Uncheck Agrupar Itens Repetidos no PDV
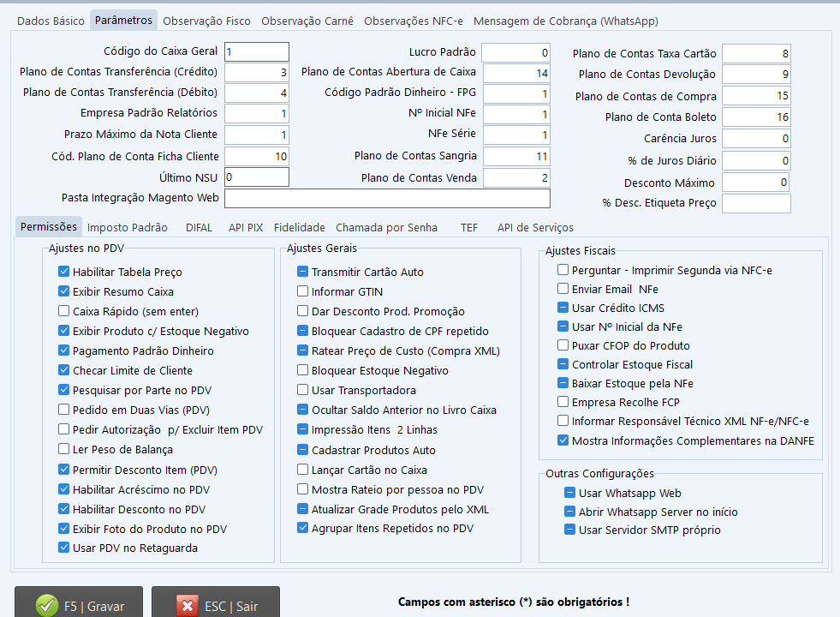Image resolution: width=840 pixels, height=617 pixels. [x=302, y=528]
